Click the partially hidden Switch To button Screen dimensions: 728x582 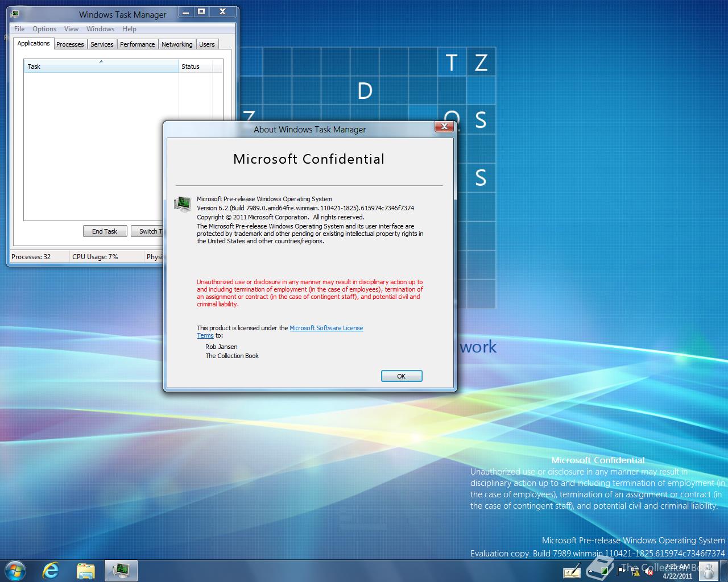(x=147, y=231)
